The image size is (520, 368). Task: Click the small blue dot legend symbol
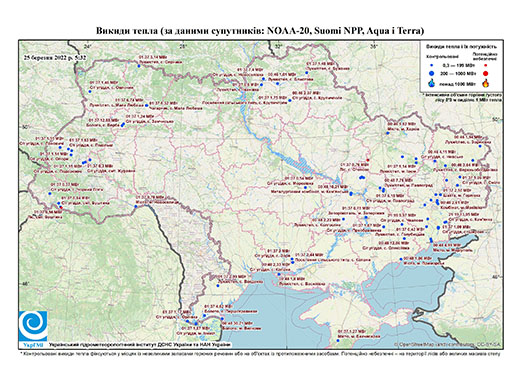click(432, 66)
